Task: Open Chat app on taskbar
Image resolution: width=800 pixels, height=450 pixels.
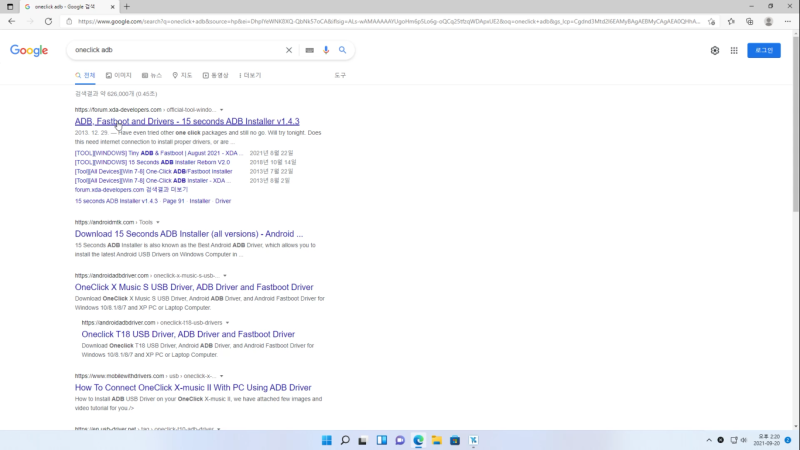Action: (400, 440)
